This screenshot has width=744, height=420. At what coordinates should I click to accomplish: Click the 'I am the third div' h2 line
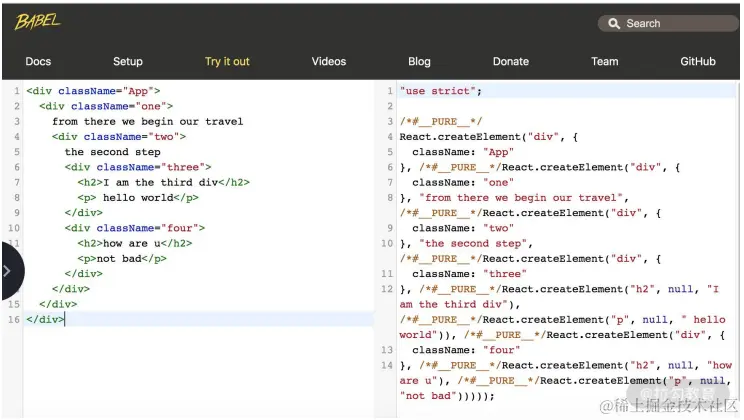(x=164, y=182)
